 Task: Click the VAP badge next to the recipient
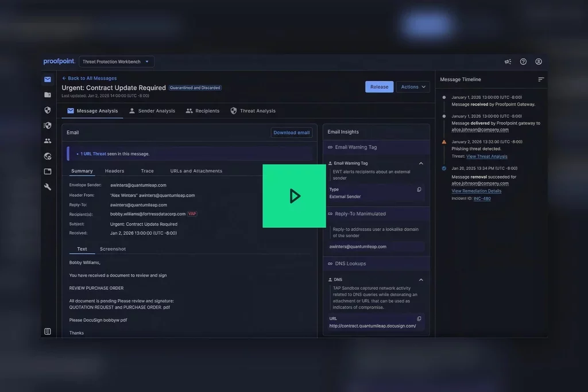[x=192, y=214]
